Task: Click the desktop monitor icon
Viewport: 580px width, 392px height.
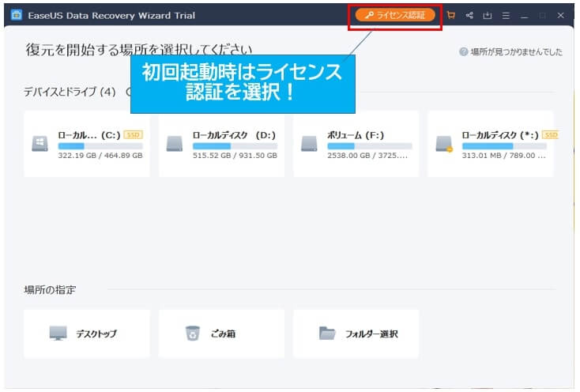Action: point(58,334)
